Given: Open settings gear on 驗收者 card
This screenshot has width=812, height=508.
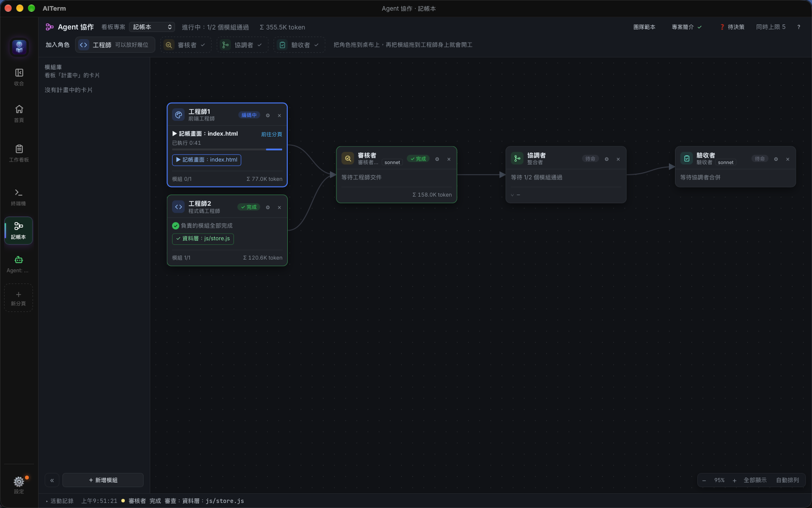Looking at the screenshot, I should [x=776, y=159].
